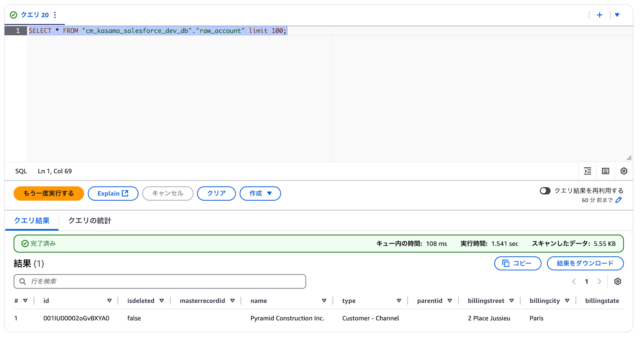Image resolution: width=644 pixels, height=341 pixels.
Task: Open the keyboard shortcuts icon
Action: [606, 171]
